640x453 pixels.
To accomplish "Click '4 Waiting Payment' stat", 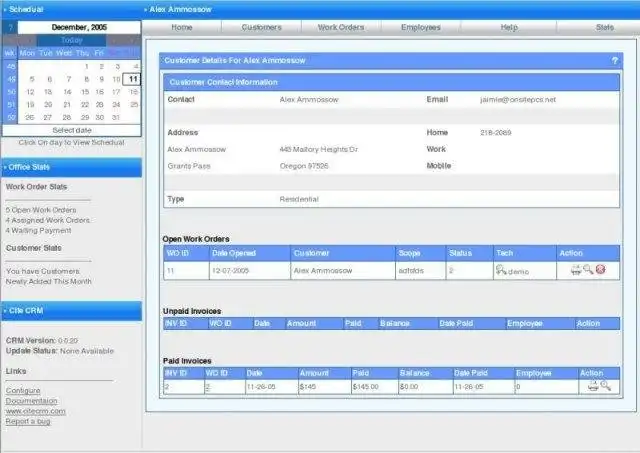I will pos(38,230).
